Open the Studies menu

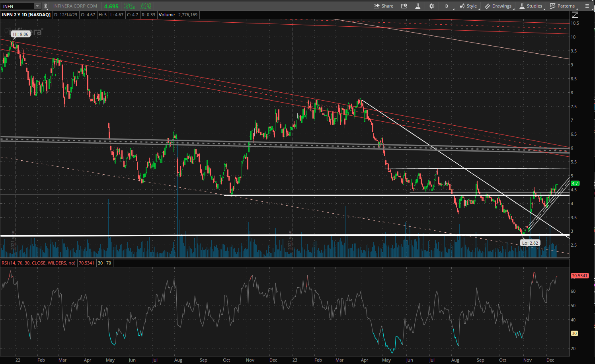(531, 6)
